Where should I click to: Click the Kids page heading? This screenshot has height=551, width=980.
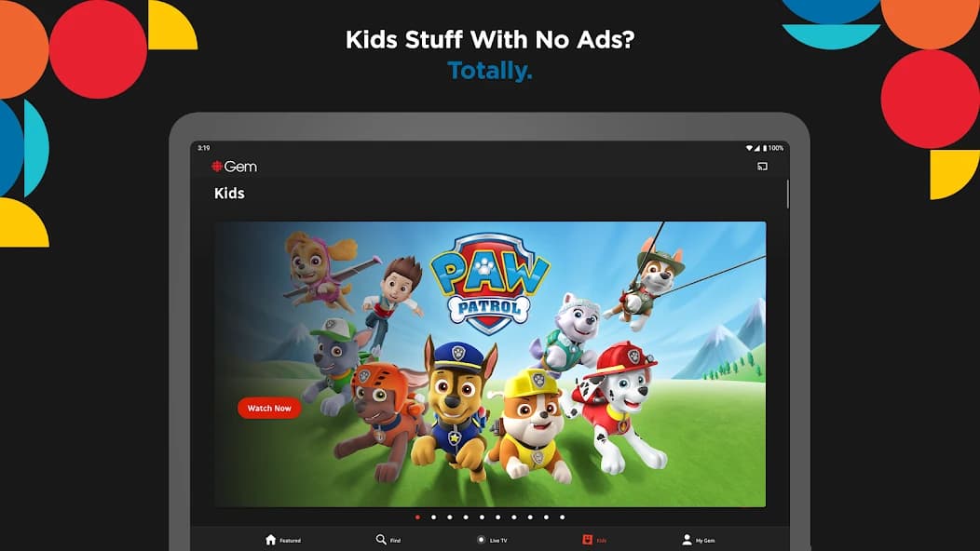pos(229,193)
